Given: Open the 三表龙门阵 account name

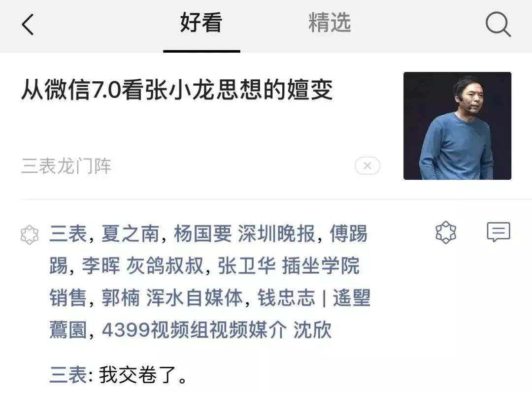Looking at the screenshot, I should coord(66,166).
